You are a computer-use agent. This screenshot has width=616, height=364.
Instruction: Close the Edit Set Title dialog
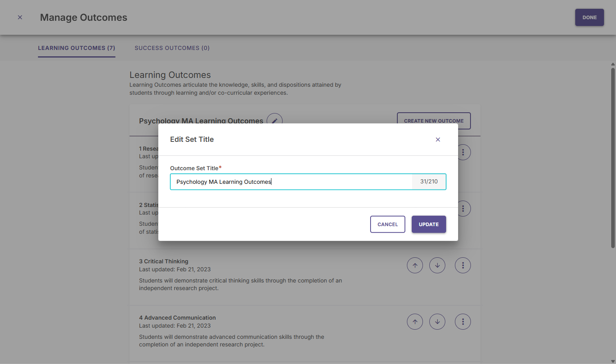tap(438, 139)
